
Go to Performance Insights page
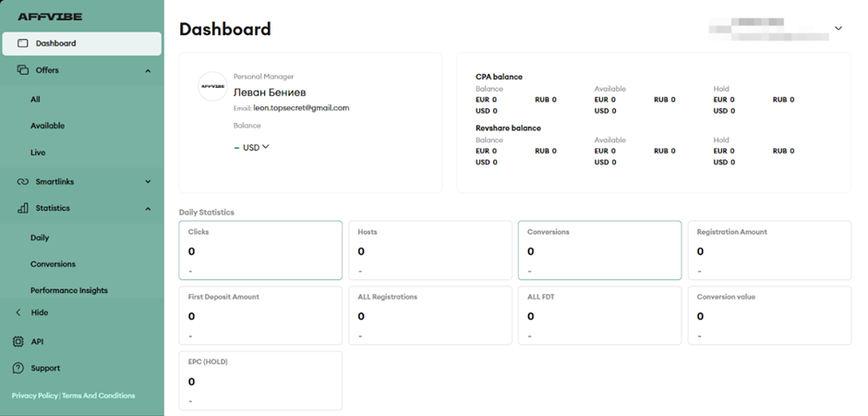[x=68, y=290]
